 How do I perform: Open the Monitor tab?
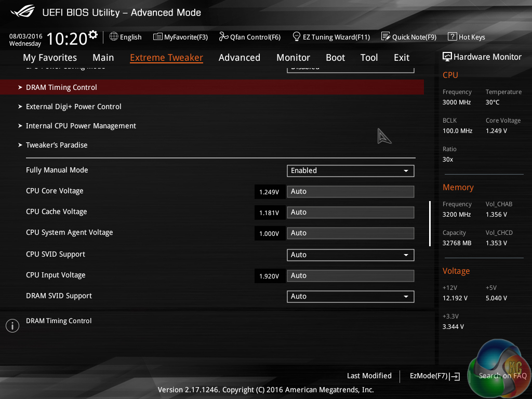pos(293,58)
